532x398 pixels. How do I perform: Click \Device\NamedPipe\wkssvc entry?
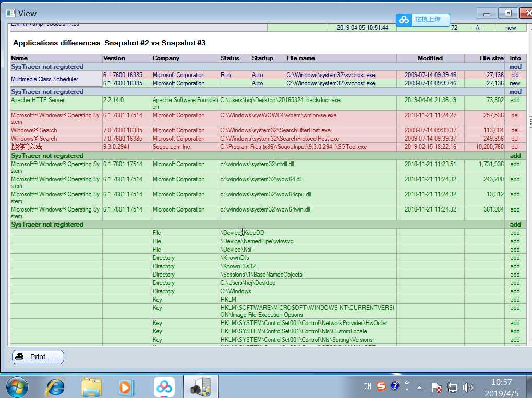tap(257, 241)
